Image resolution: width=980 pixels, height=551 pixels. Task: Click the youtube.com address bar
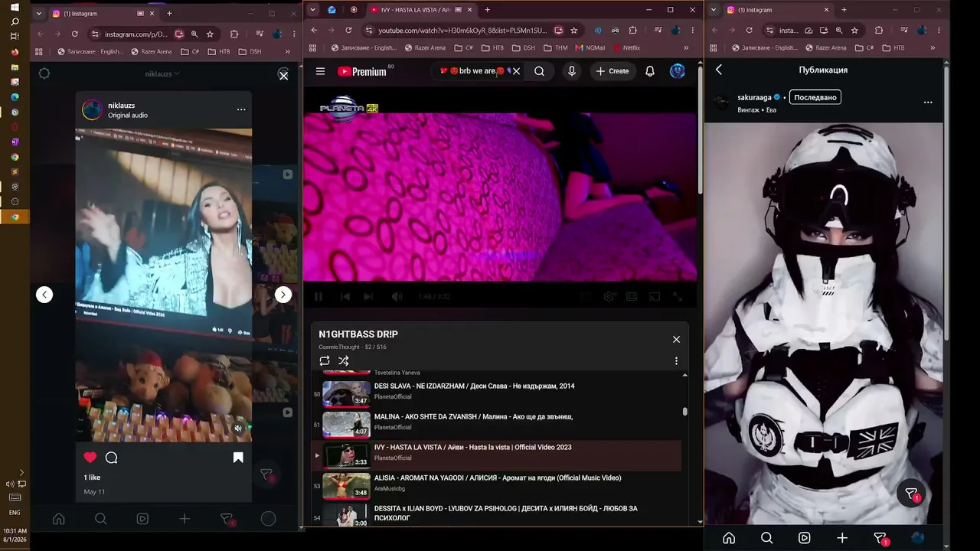(462, 31)
